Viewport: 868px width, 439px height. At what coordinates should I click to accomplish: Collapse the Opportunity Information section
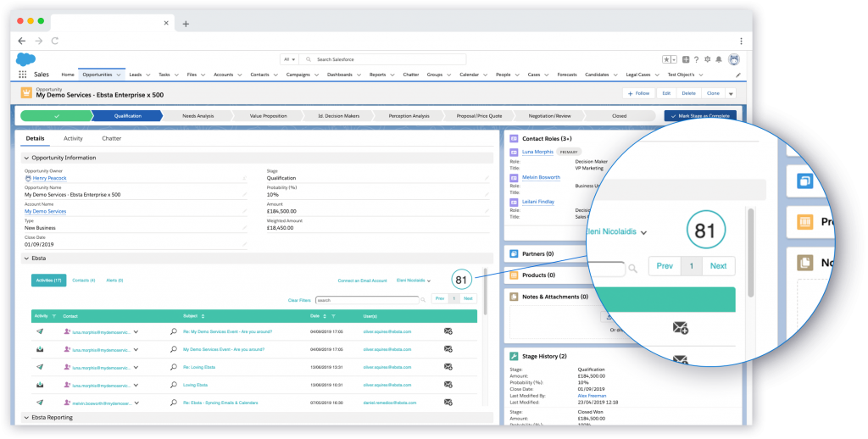pos(25,158)
